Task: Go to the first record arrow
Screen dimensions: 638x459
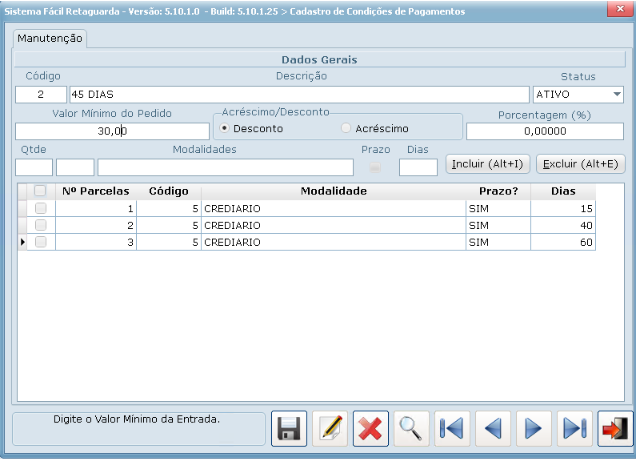Action: [452, 429]
